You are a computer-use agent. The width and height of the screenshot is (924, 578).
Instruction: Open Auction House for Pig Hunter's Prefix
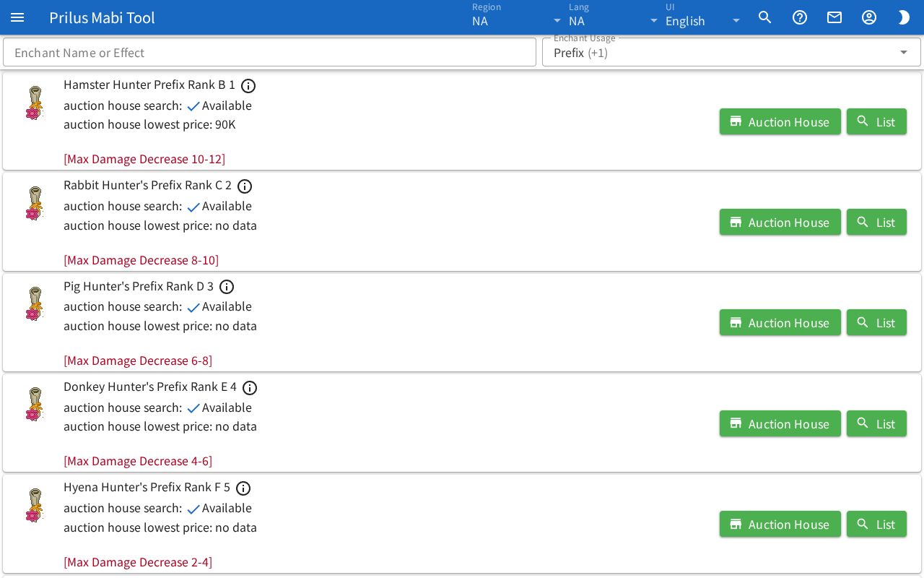(x=780, y=322)
